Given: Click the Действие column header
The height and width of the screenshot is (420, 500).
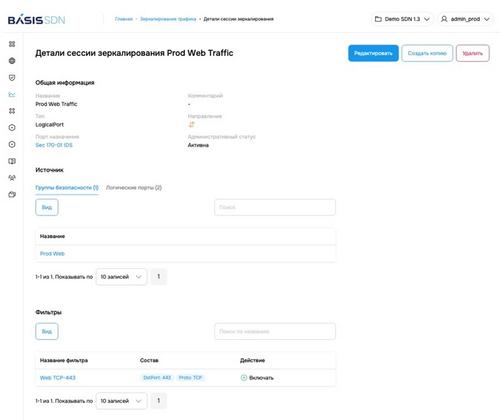Looking at the screenshot, I should [x=252, y=360].
